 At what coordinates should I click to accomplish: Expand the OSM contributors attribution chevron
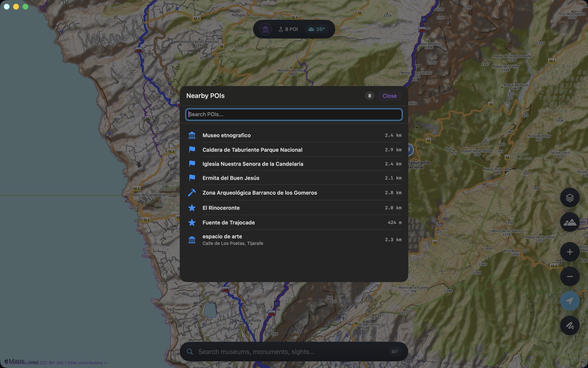[105, 363]
